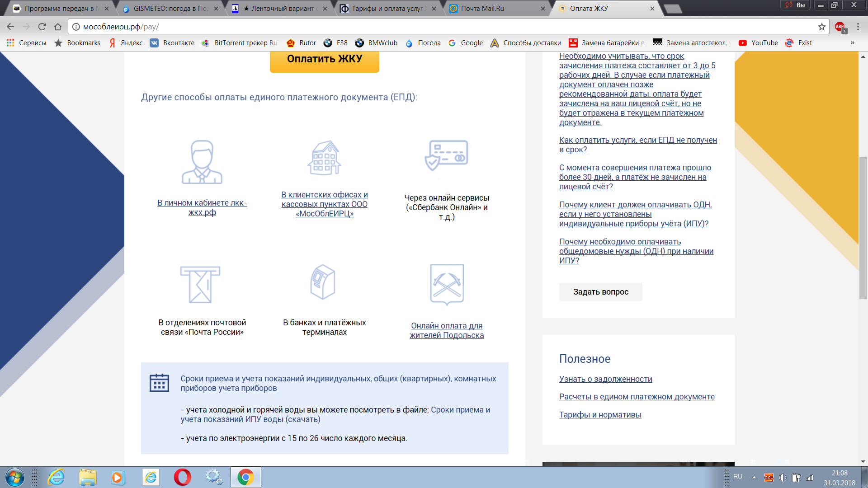The image size is (868, 488).
Task: Open the AdBlock extension icon
Action: (x=840, y=27)
